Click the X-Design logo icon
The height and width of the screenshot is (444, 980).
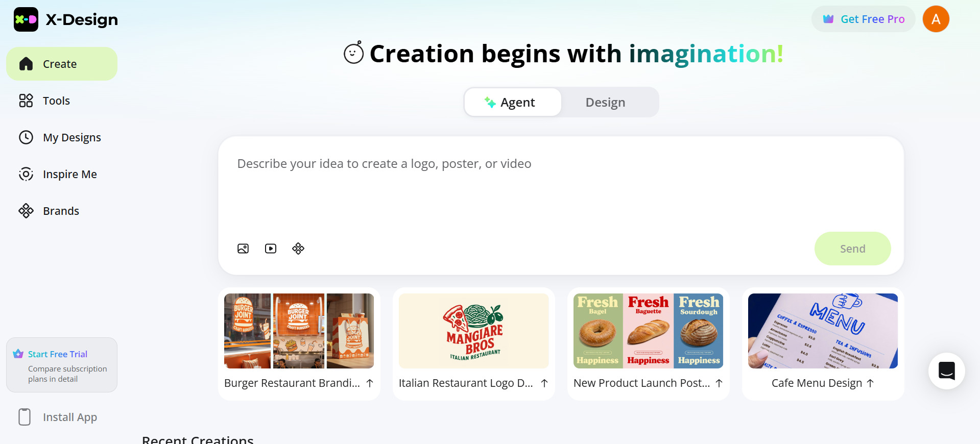[x=26, y=19]
